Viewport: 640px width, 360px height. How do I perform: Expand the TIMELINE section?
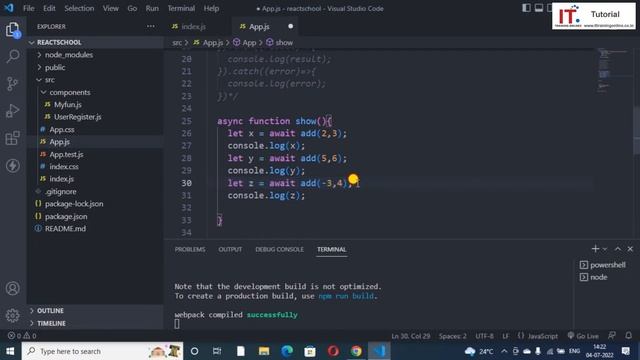95,323
